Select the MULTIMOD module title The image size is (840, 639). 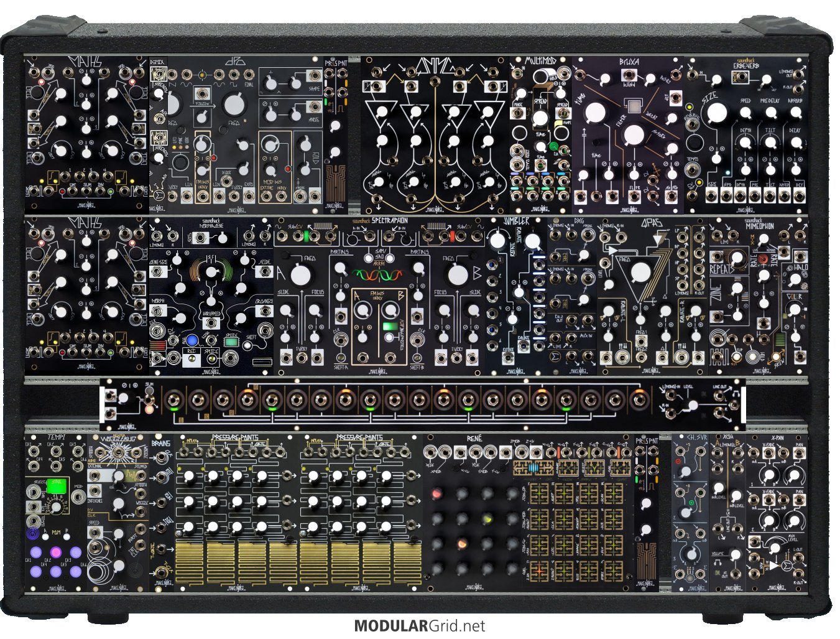point(542,61)
